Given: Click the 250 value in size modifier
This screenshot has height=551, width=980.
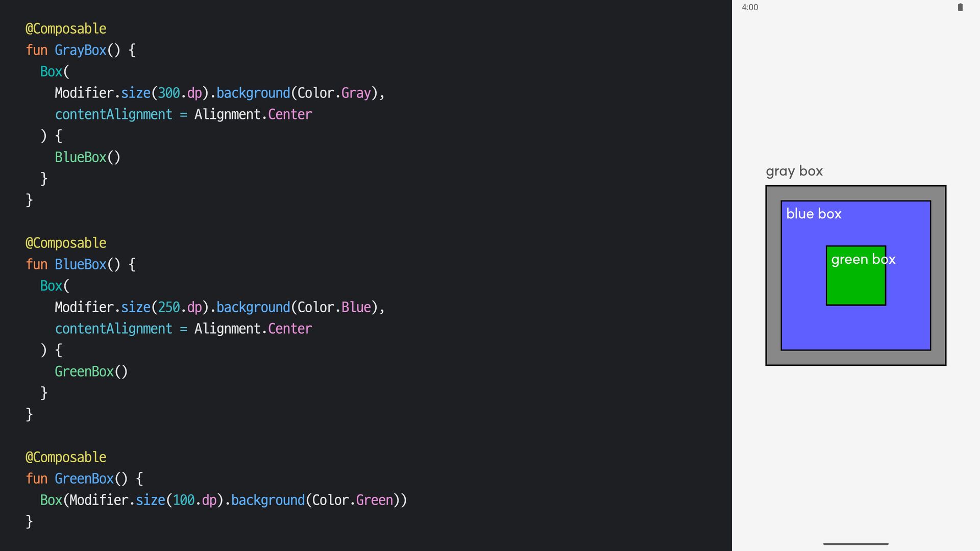Looking at the screenshot, I should [168, 307].
